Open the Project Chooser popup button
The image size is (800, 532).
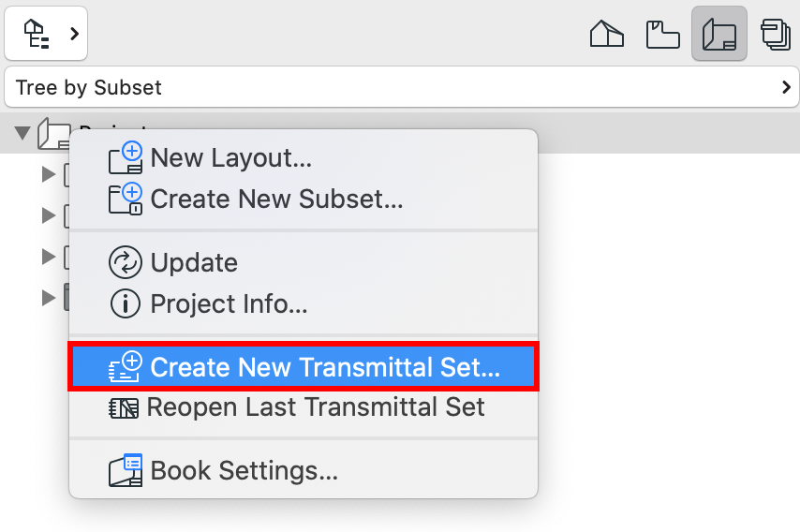point(46,34)
